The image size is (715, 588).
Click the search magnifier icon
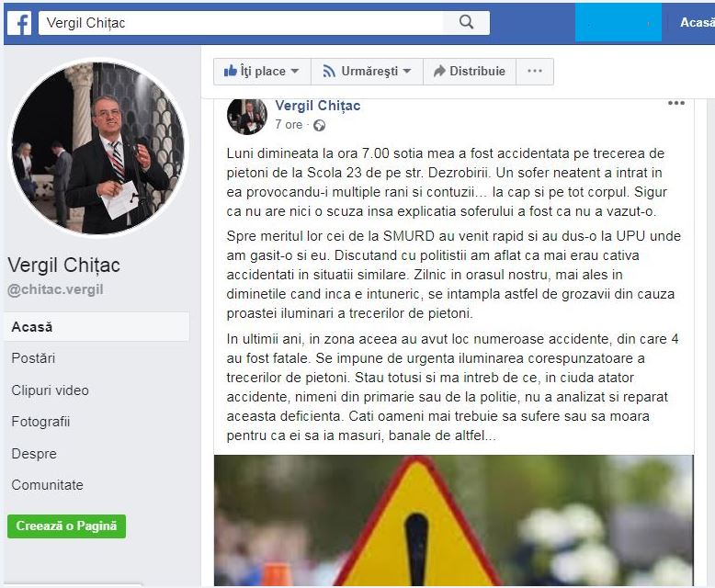tap(466, 22)
